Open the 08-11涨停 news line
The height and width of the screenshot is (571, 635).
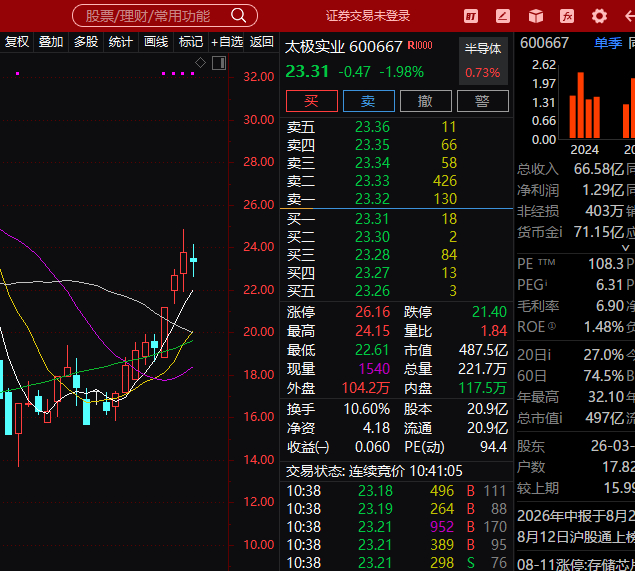tap(576, 564)
